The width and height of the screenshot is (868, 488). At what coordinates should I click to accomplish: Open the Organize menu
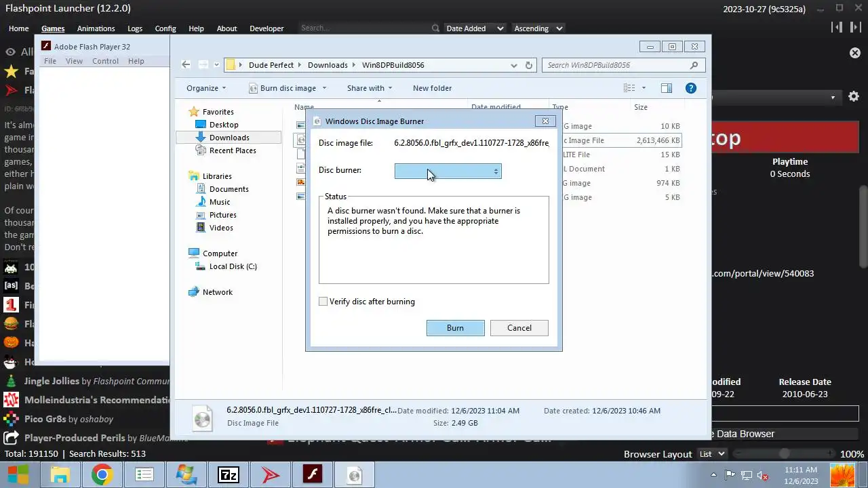pyautogui.click(x=206, y=88)
